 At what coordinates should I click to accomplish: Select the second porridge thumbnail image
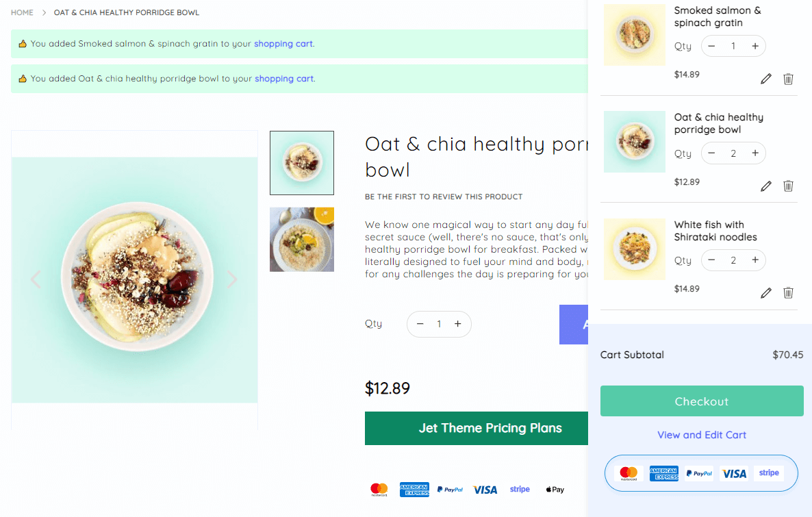click(302, 240)
